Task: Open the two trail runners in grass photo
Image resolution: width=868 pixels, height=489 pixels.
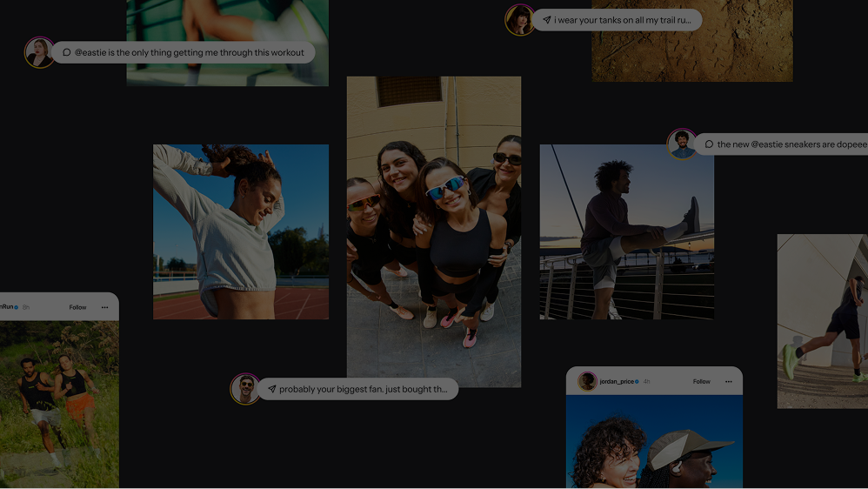Action: (x=59, y=405)
